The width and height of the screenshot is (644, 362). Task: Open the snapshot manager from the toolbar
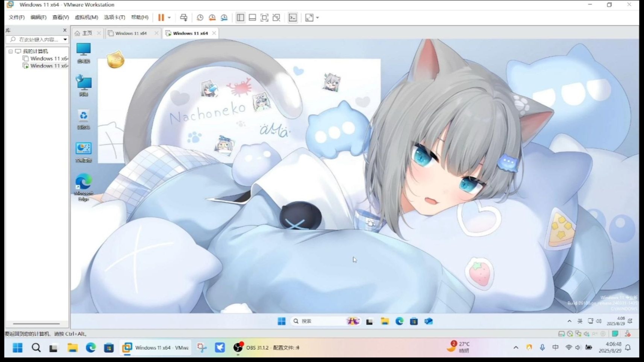click(x=224, y=18)
